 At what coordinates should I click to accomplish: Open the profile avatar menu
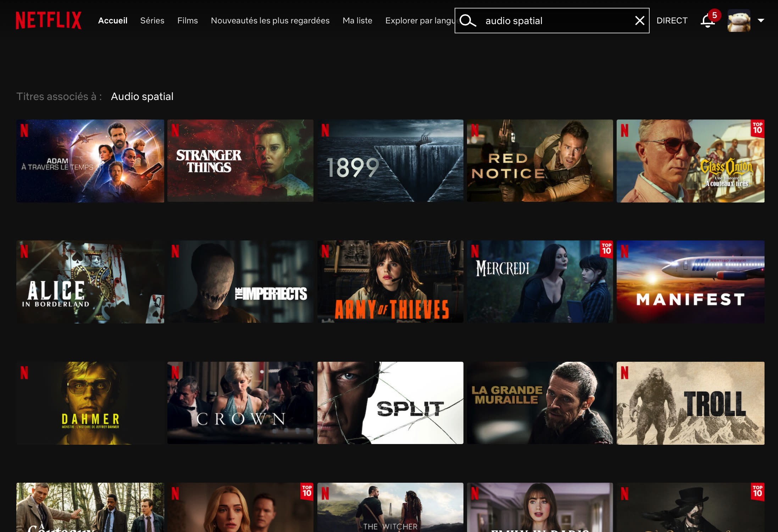coord(739,21)
